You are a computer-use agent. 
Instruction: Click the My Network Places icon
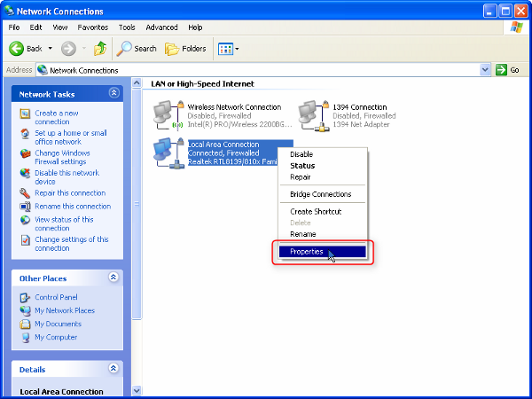coord(25,311)
